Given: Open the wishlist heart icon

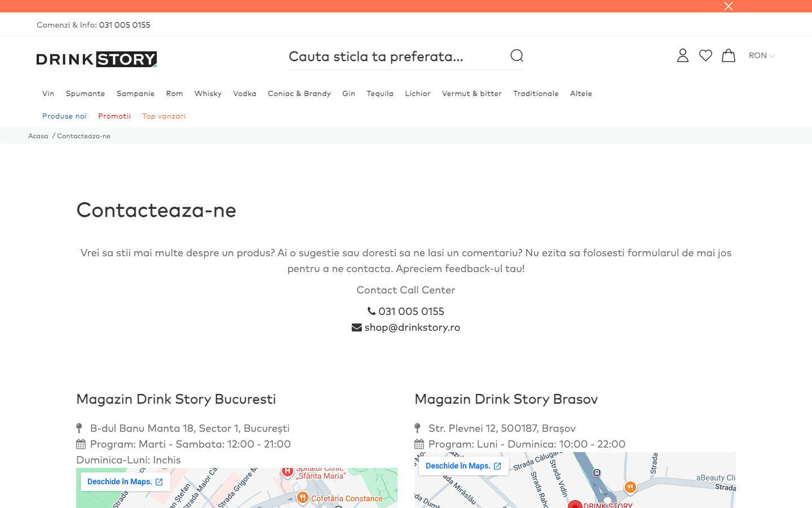Looking at the screenshot, I should [705, 55].
